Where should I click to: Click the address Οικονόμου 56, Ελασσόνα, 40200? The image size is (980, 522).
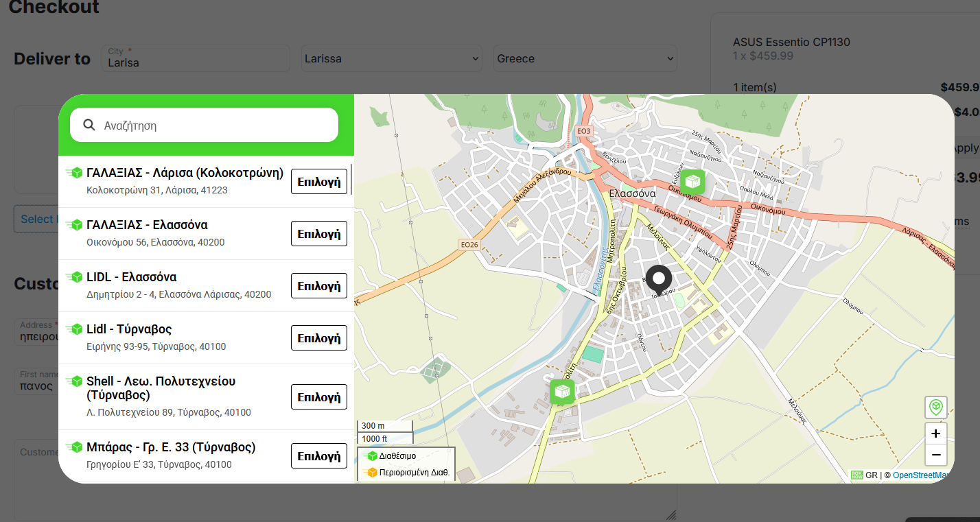pos(156,242)
